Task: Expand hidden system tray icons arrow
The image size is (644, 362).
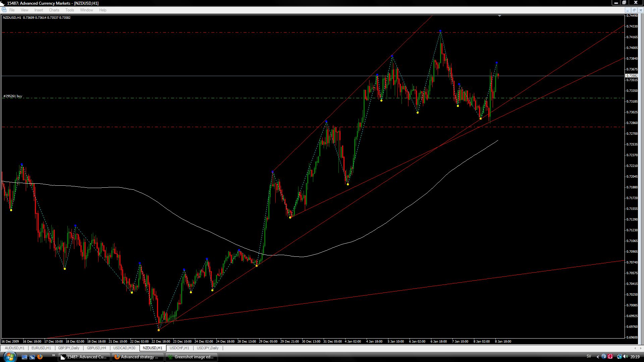Action: pyautogui.click(x=598, y=357)
